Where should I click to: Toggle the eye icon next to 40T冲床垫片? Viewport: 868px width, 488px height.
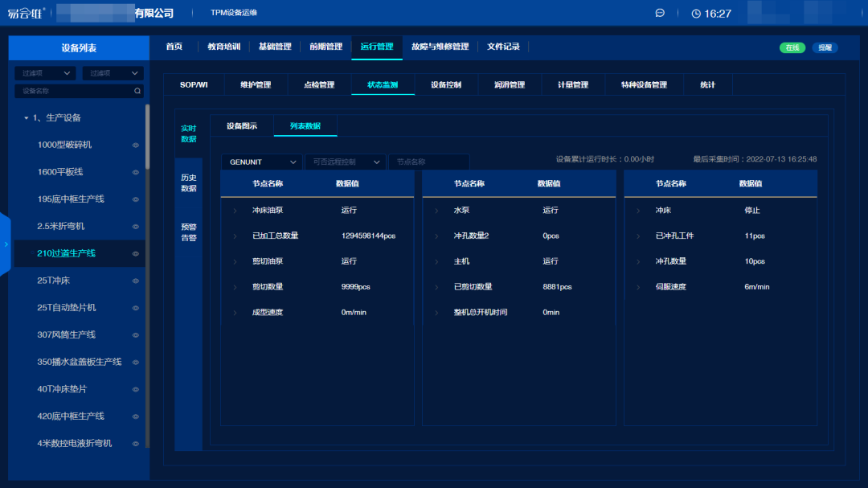coord(134,388)
